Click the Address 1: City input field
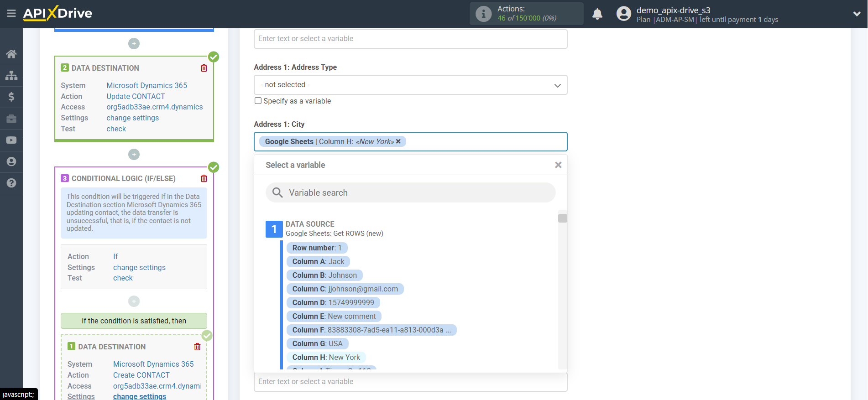This screenshot has height=400, width=868. point(410,141)
